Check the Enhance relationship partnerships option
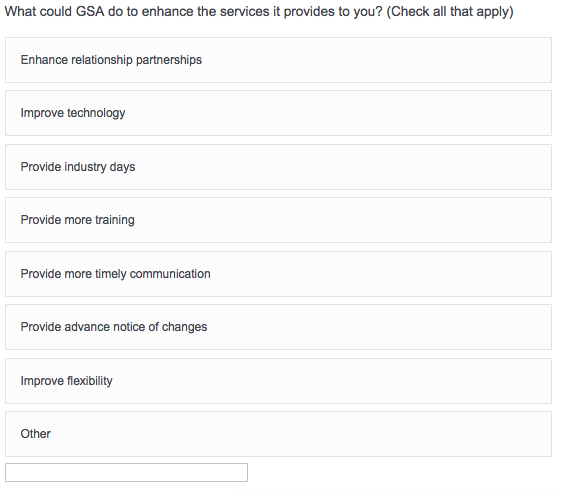This screenshot has height=497, width=564. tap(278, 60)
